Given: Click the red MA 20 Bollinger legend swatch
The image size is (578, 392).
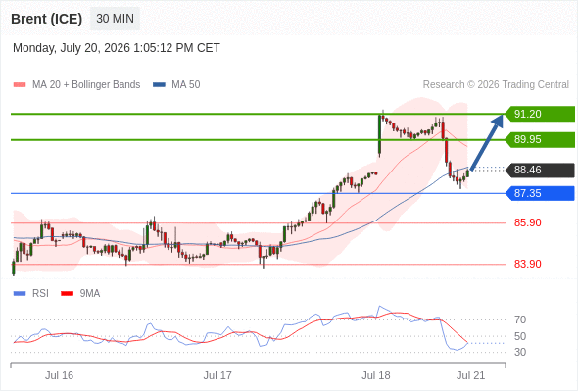Looking at the screenshot, I should click(20, 85).
